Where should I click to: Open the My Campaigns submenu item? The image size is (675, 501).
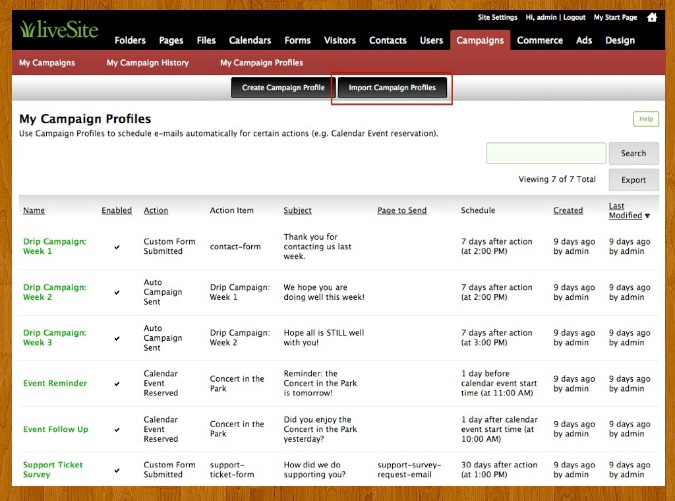coord(47,63)
